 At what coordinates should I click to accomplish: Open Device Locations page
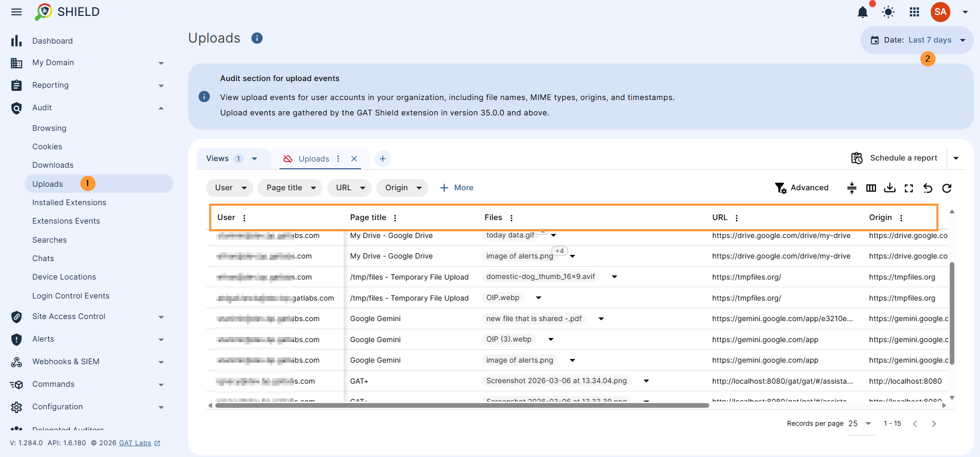tap(64, 277)
